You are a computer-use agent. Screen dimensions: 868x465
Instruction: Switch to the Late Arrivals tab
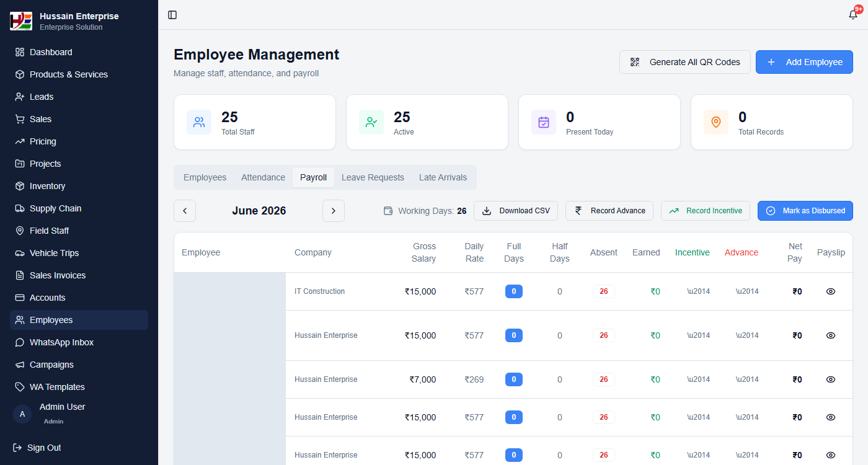tap(443, 177)
